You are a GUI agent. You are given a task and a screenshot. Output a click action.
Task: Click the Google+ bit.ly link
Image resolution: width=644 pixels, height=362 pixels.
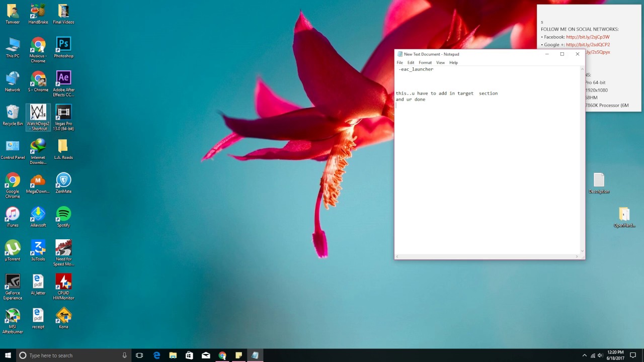588,44
